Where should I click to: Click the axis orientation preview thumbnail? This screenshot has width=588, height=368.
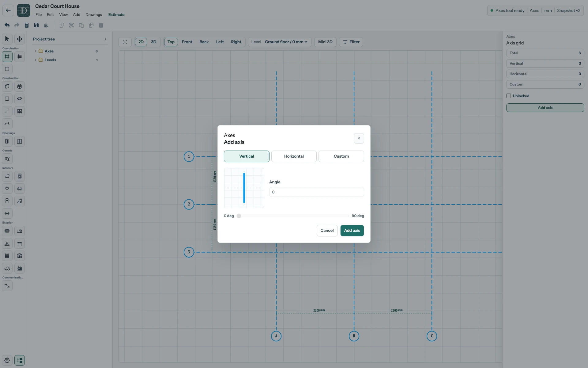(x=244, y=188)
